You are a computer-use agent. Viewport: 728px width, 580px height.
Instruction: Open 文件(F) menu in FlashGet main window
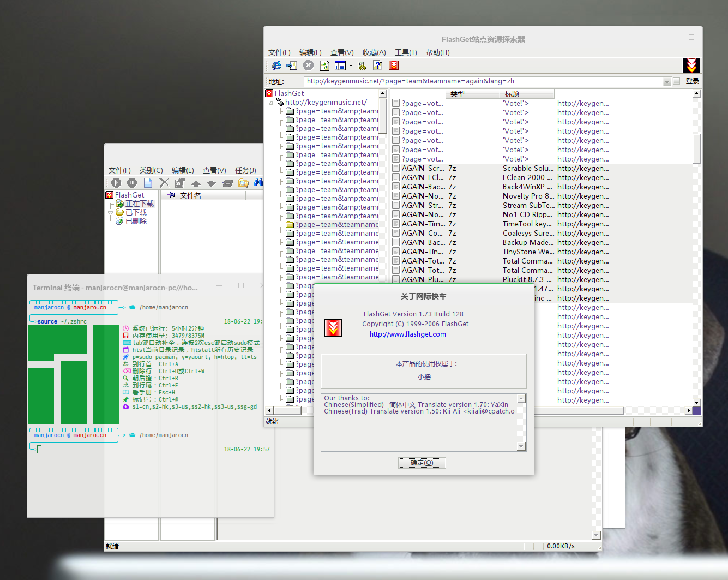pos(119,170)
